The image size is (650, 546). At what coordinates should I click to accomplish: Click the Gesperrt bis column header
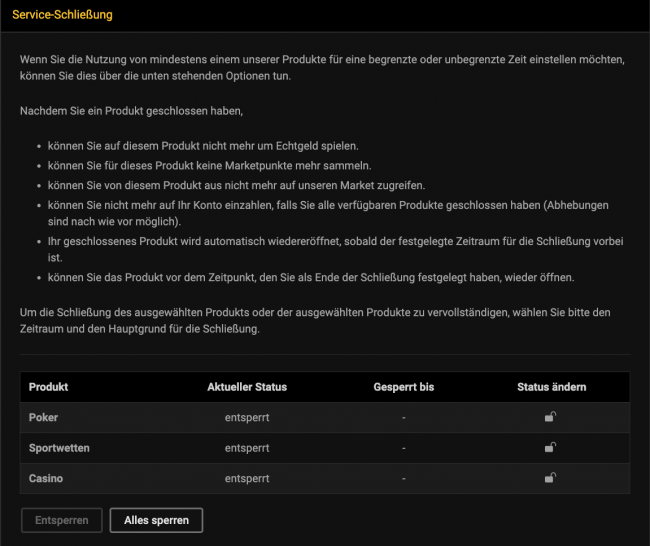(x=403, y=387)
